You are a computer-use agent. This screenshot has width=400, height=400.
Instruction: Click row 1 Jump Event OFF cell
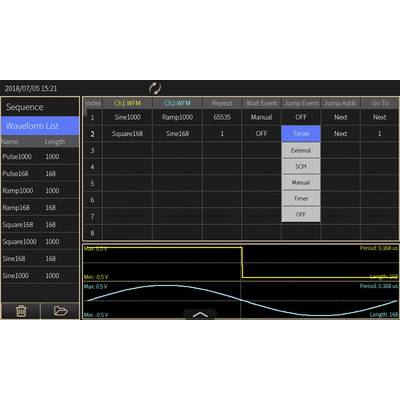[301, 117]
